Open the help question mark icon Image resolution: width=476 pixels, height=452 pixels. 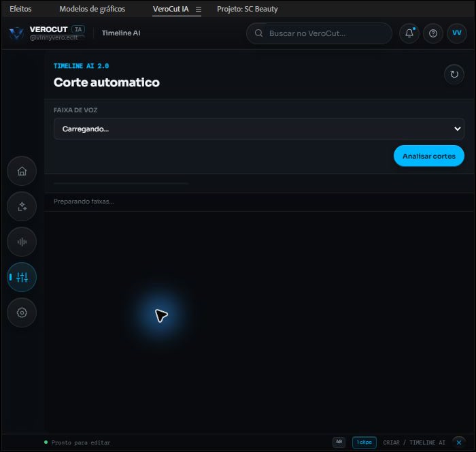[433, 33]
